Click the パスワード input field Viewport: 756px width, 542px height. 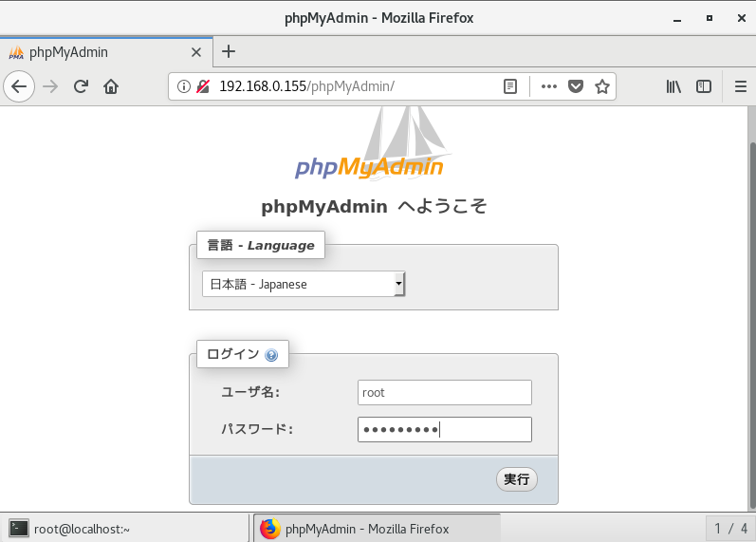[445, 429]
